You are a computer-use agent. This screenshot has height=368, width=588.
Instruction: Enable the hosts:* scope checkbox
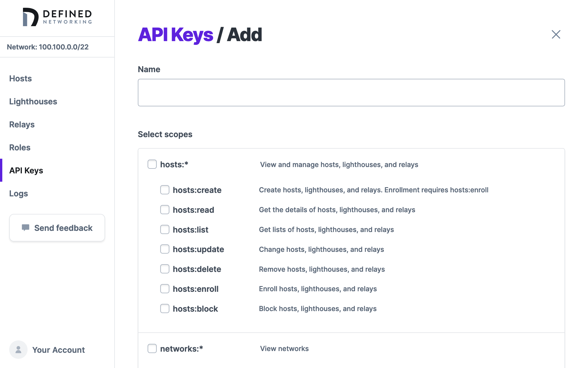(152, 164)
